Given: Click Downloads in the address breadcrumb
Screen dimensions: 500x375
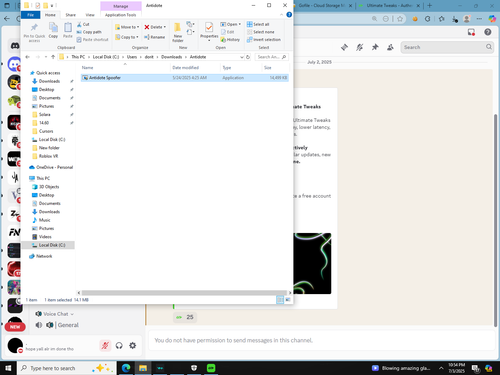Looking at the screenshot, I should (x=171, y=57).
